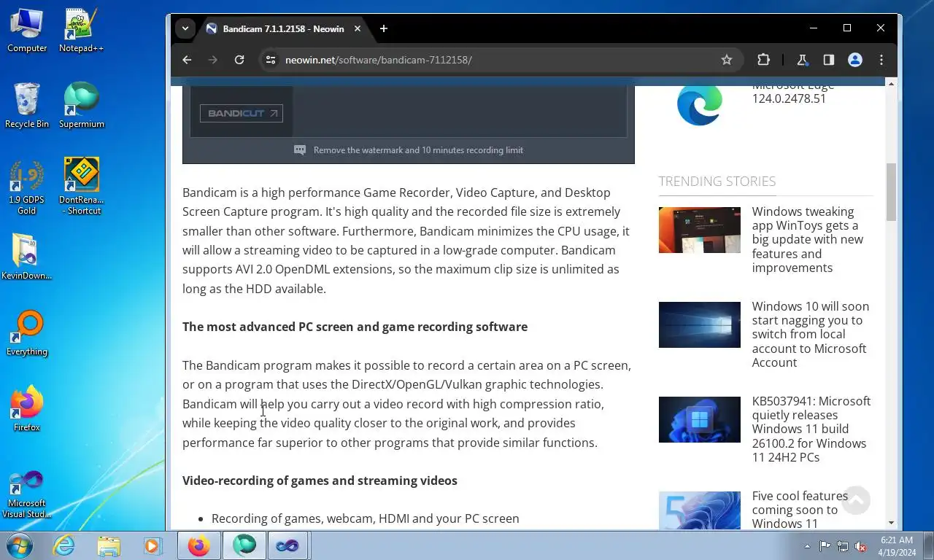Open the profile avatar menu

pyautogui.click(x=855, y=60)
